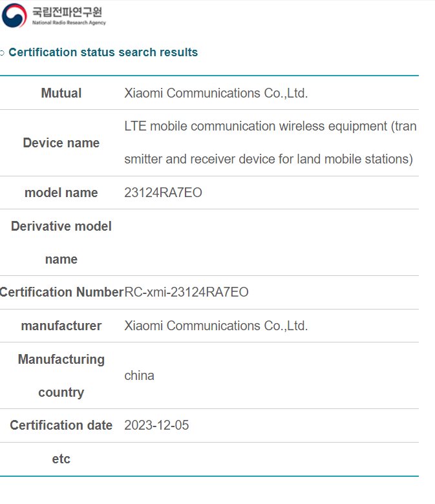
Task: Click the 'Certification Number' label
Action: click(62, 292)
